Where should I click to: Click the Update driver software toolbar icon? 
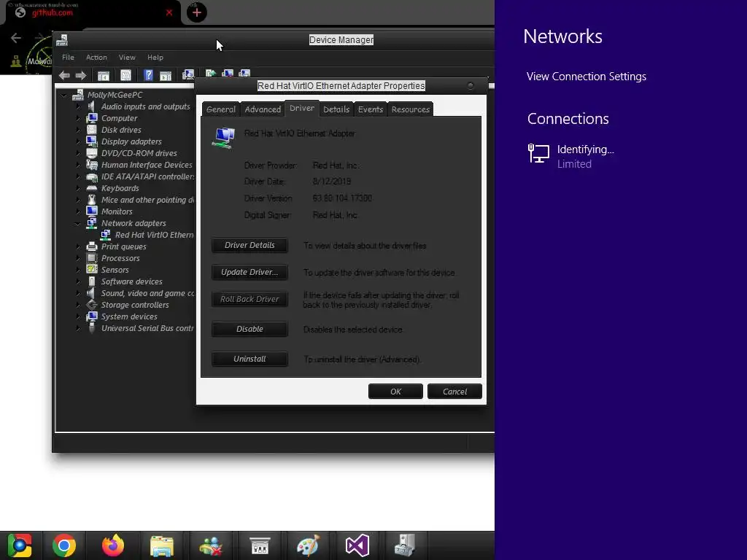click(x=211, y=74)
